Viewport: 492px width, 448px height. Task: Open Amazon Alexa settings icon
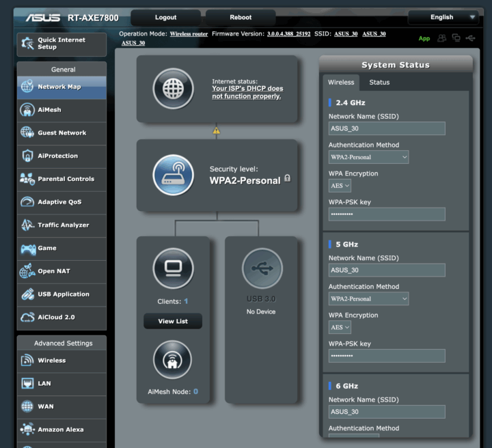(27, 429)
